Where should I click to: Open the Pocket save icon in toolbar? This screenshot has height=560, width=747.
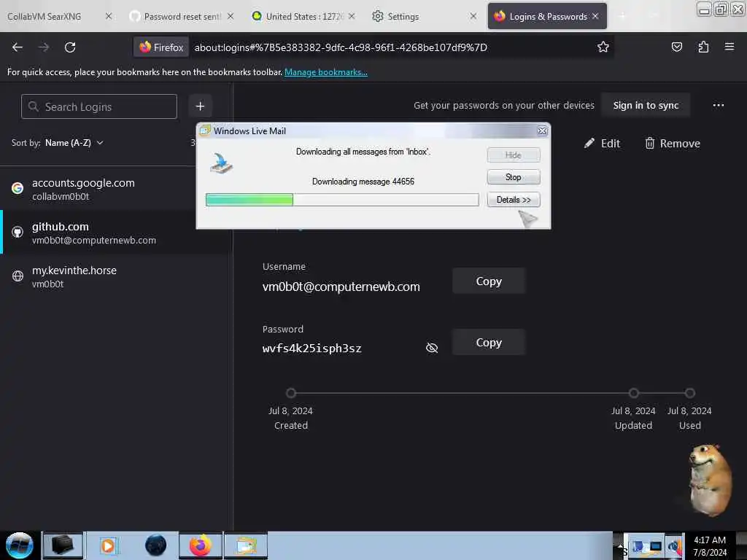tap(676, 47)
